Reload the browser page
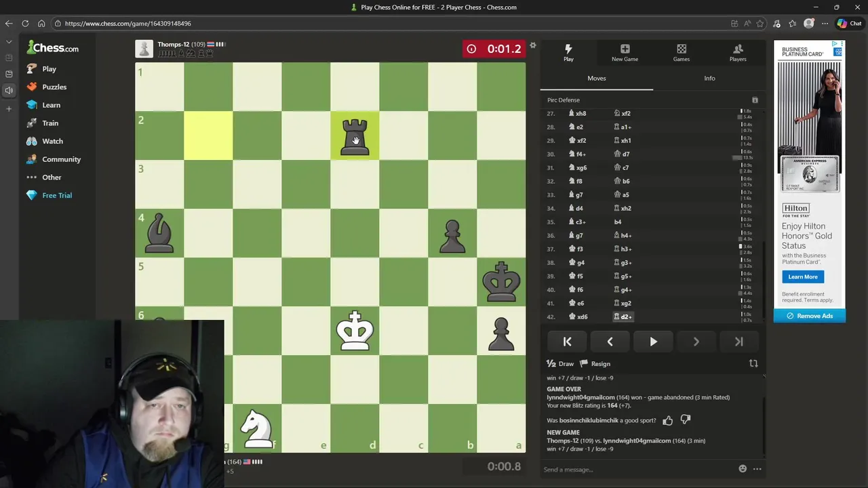The height and width of the screenshot is (488, 868). 25,23
